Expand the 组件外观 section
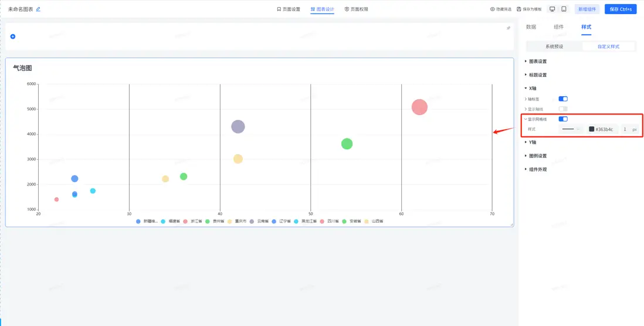This screenshot has width=644, height=326. point(536,169)
